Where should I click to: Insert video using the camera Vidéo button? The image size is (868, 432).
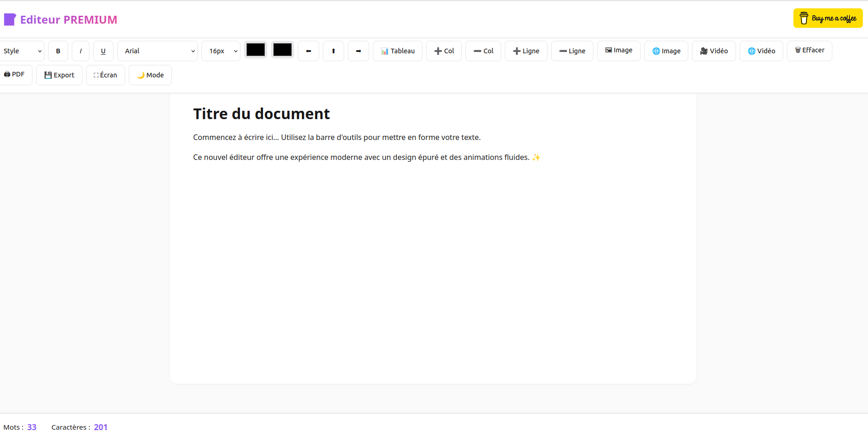click(x=714, y=51)
